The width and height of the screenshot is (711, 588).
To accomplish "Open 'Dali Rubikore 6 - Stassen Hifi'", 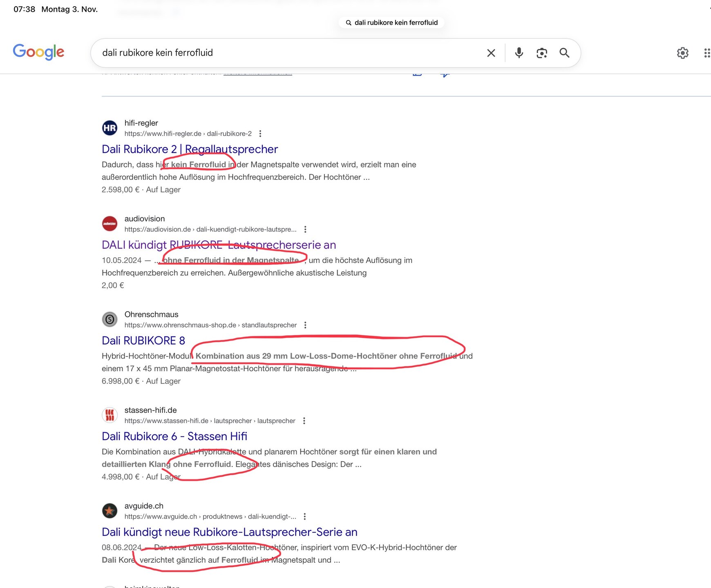I will (x=174, y=437).
